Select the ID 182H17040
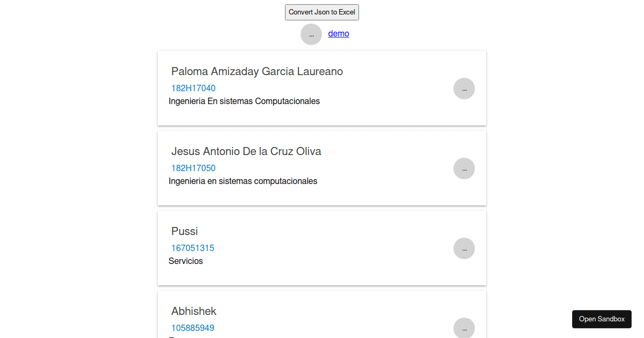The width and height of the screenshot is (644, 338). pos(193,89)
